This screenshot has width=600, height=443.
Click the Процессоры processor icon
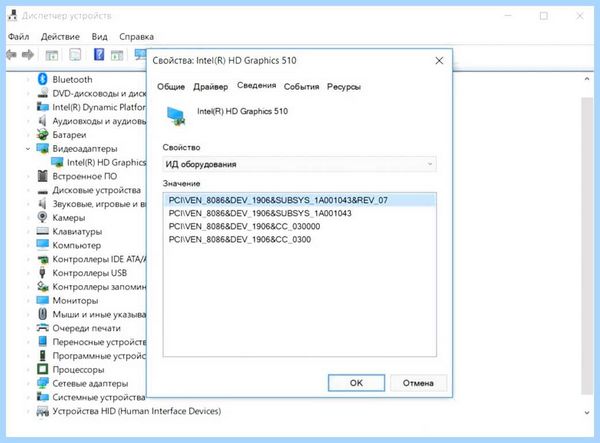(x=42, y=369)
